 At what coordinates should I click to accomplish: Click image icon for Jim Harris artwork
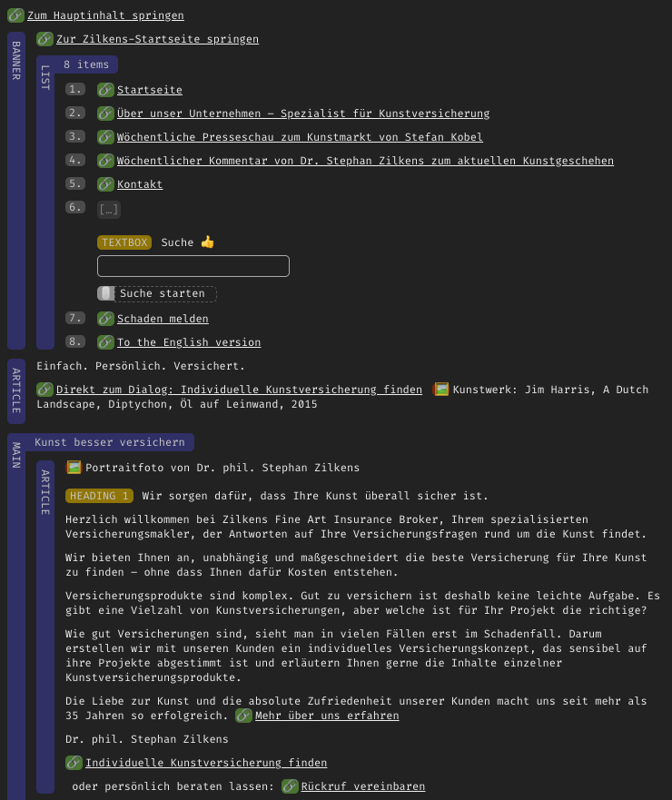point(441,390)
